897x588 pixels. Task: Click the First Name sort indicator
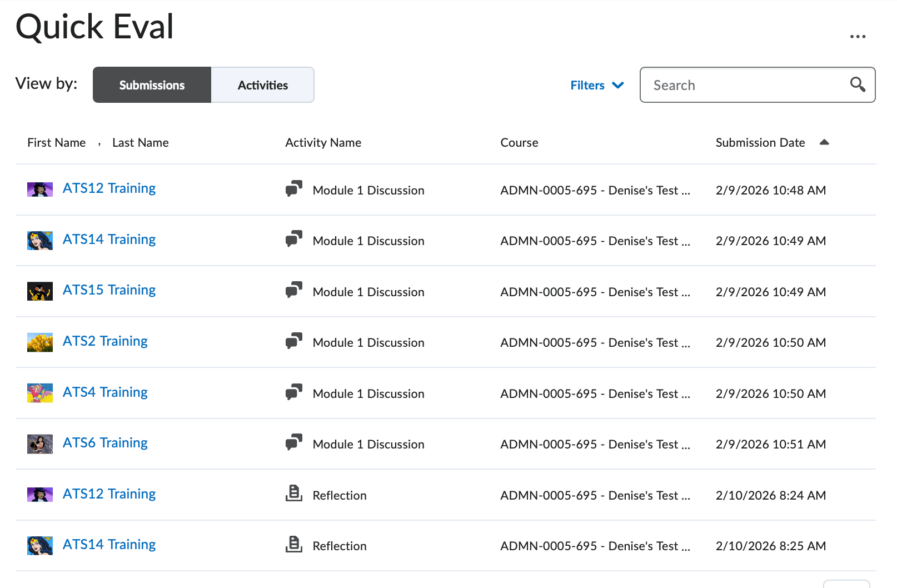coord(99,143)
